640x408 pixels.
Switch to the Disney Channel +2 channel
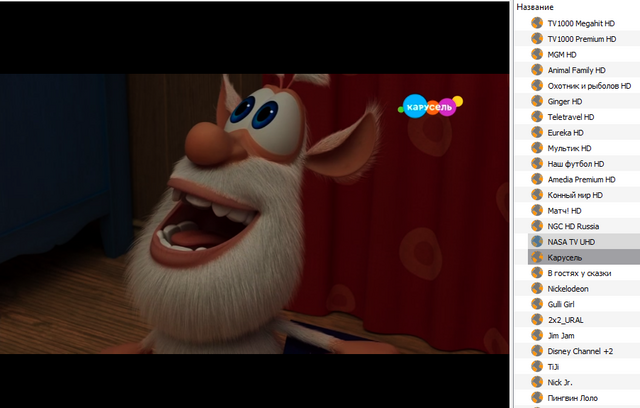point(580,351)
